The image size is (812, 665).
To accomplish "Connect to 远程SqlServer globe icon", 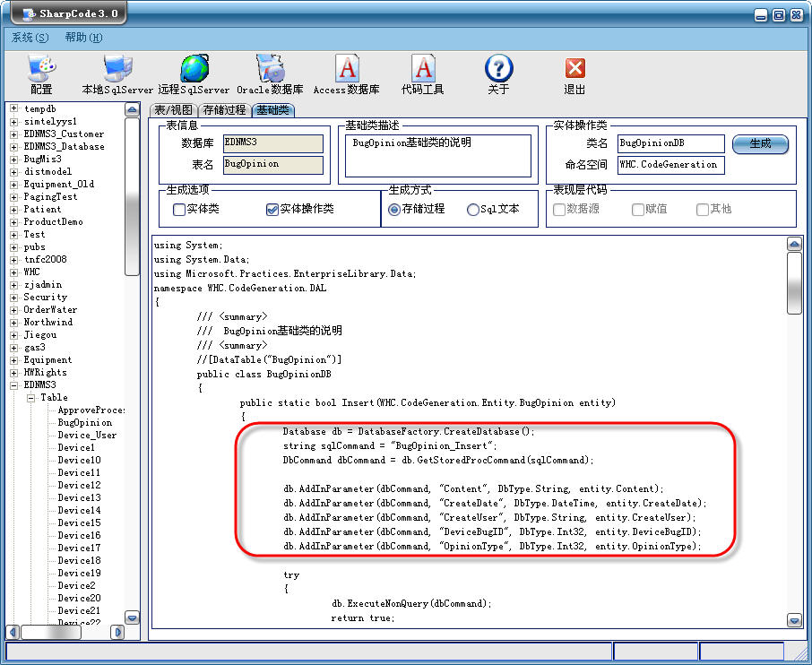I will pos(194,68).
